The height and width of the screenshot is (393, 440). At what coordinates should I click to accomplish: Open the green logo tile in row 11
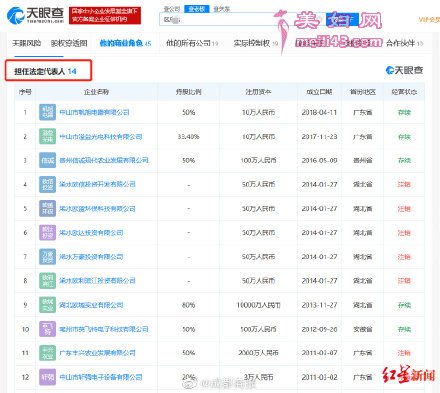pos(47,353)
